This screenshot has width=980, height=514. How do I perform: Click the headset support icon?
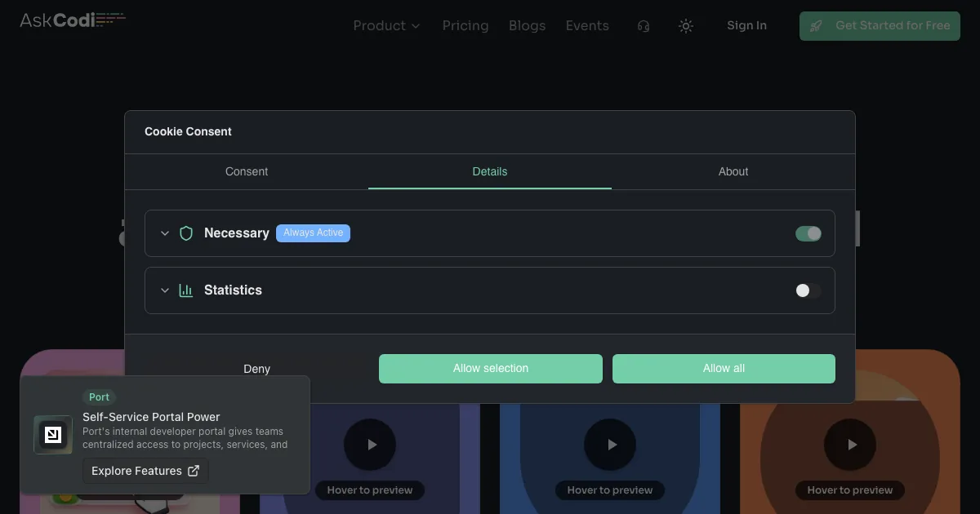click(644, 26)
